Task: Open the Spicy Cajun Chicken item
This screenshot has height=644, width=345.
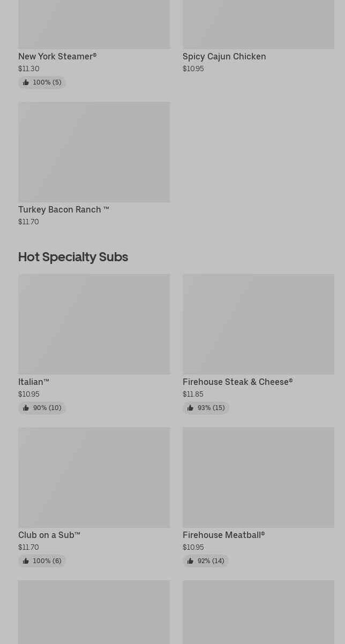Action: (x=224, y=56)
